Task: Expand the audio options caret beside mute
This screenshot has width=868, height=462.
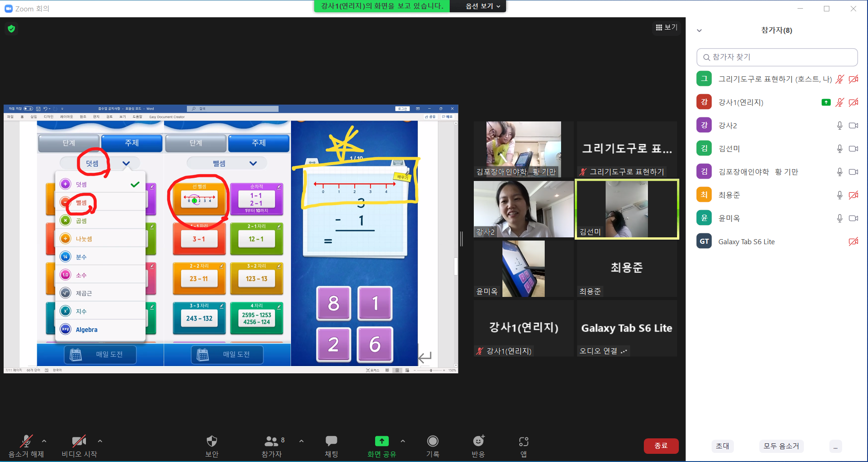Action: click(44, 441)
